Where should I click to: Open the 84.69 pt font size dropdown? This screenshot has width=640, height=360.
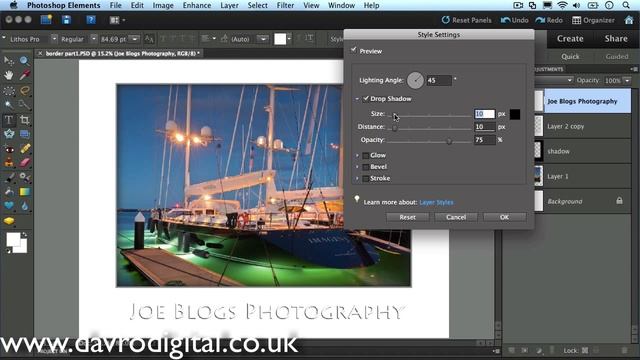(x=134, y=39)
